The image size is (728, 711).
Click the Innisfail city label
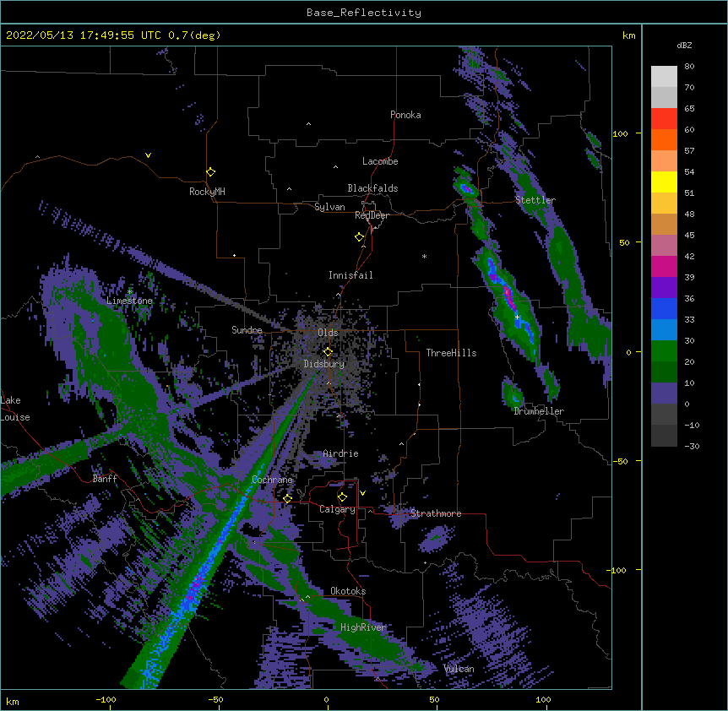350,275
